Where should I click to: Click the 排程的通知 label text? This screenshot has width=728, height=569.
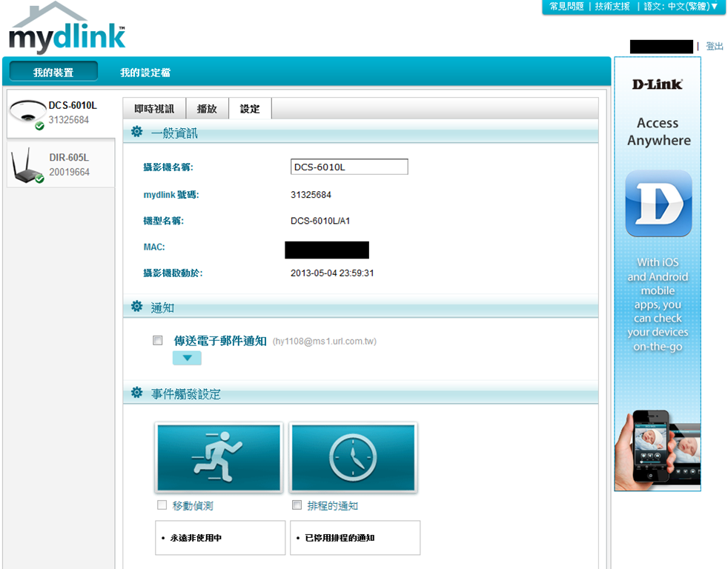pos(332,506)
